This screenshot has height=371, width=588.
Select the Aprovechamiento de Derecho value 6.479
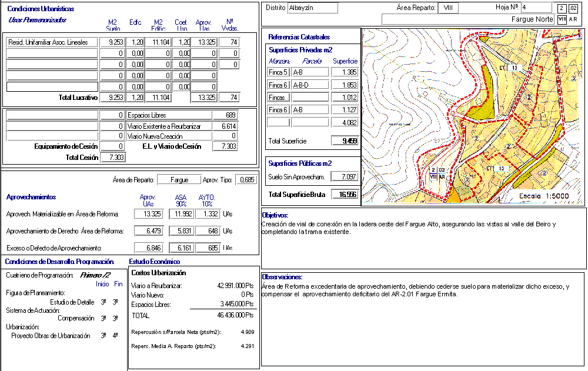149,231
